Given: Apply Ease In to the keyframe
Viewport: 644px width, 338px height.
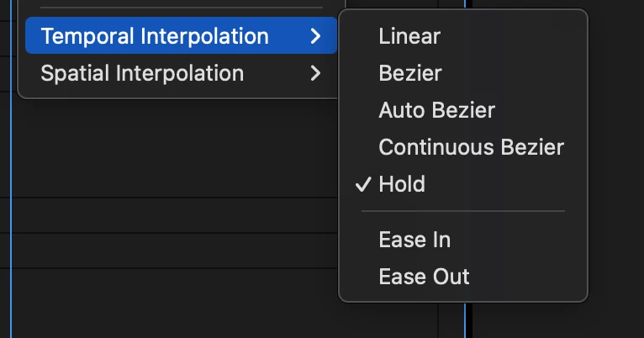Looking at the screenshot, I should tap(414, 240).
